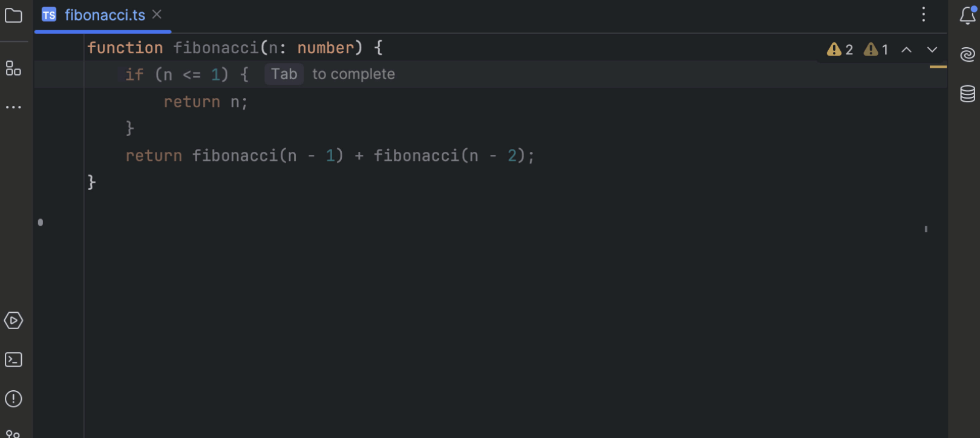Go to next highlighted problem chevron
The image size is (980, 438).
click(x=932, y=50)
